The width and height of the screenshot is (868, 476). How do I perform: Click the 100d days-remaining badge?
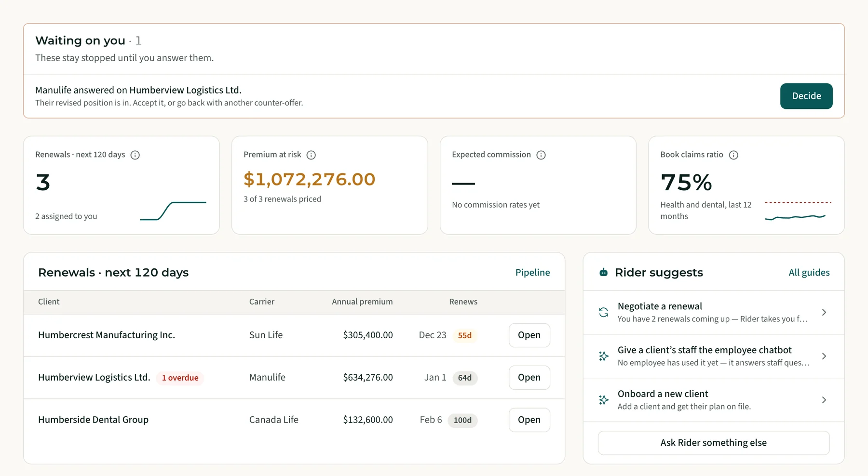tap(462, 420)
